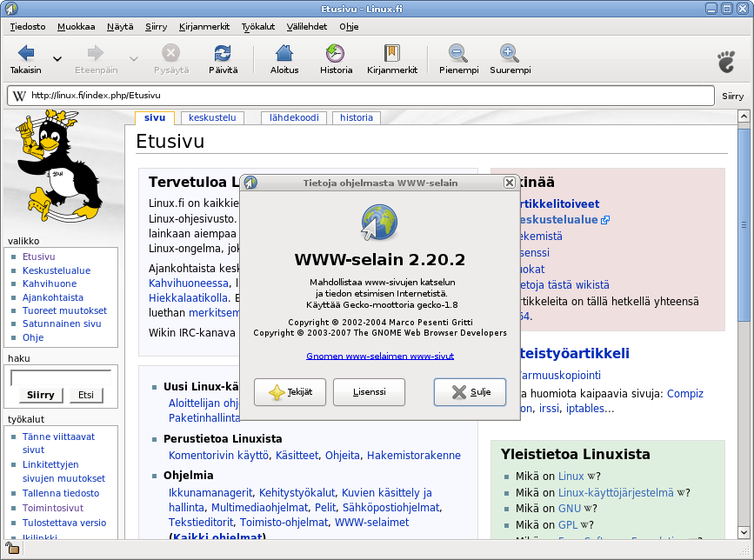Image resolution: width=754 pixels, height=560 pixels.
Task: Click the Takaisin back arrow icon
Action: (x=26, y=54)
